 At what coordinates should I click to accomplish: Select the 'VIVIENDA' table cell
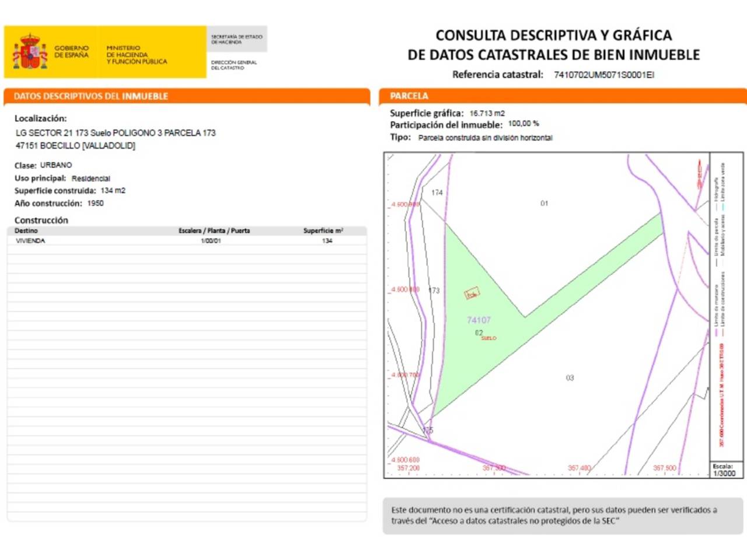tap(30, 240)
